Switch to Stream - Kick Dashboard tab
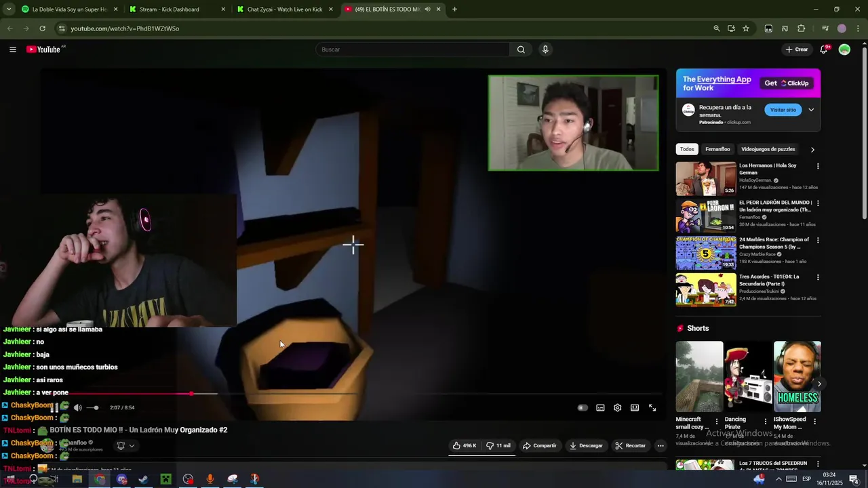This screenshot has width=868, height=488. [176, 9]
